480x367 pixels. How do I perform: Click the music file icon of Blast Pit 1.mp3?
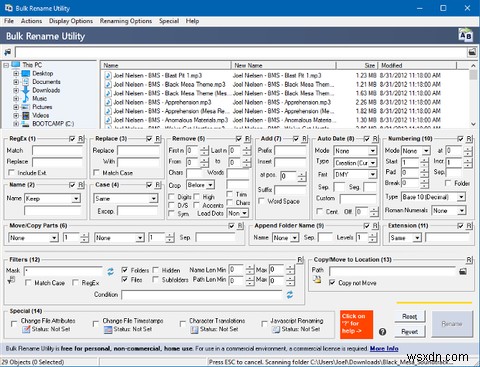(x=108, y=75)
